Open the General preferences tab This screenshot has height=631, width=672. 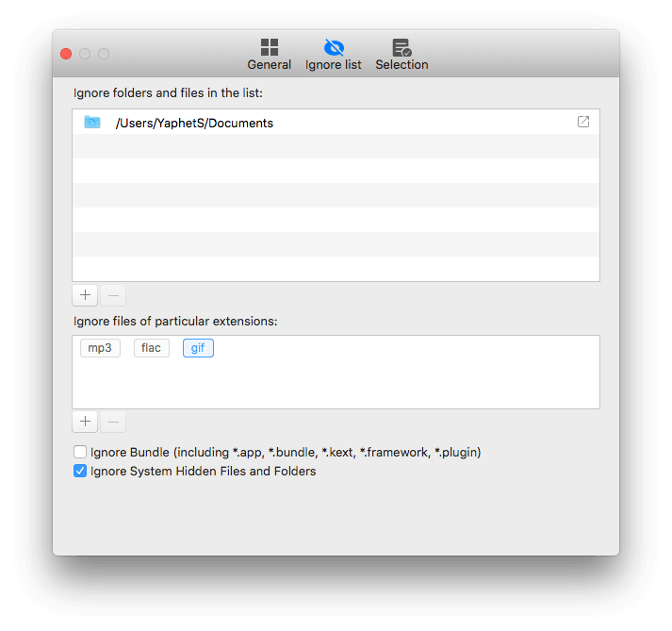click(270, 55)
